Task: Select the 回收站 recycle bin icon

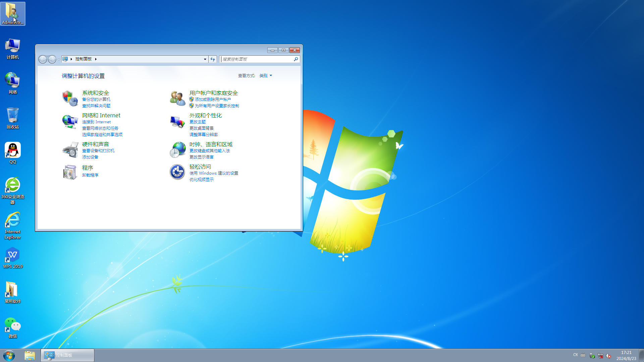Action: coord(13,118)
